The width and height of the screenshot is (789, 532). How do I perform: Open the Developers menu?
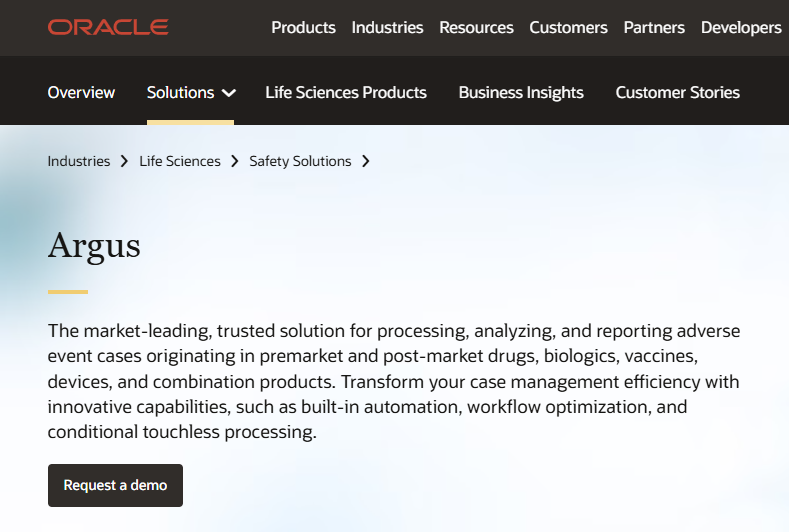[741, 27]
